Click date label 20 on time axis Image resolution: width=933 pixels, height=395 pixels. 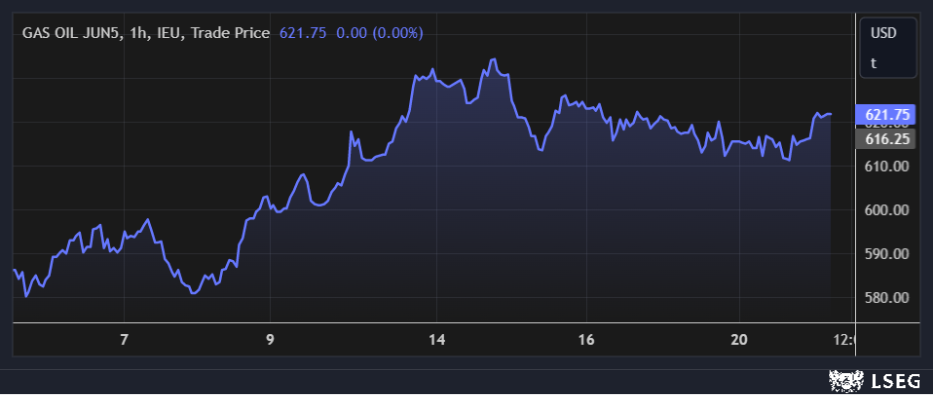pos(738,340)
